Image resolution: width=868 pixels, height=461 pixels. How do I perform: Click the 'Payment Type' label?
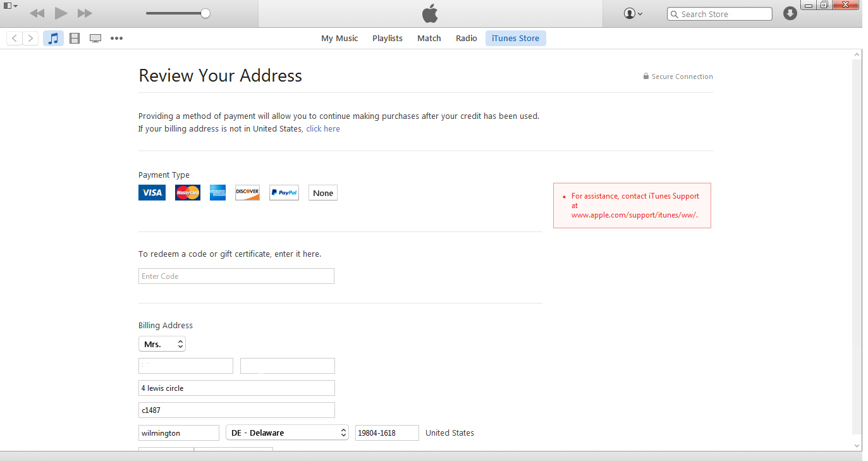[164, 175]
